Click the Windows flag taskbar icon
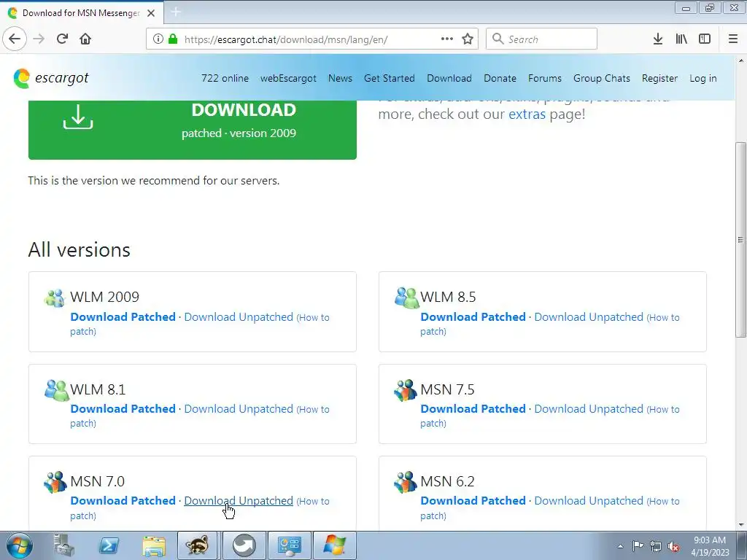This screenshot has width=747, height=560. 335,545
